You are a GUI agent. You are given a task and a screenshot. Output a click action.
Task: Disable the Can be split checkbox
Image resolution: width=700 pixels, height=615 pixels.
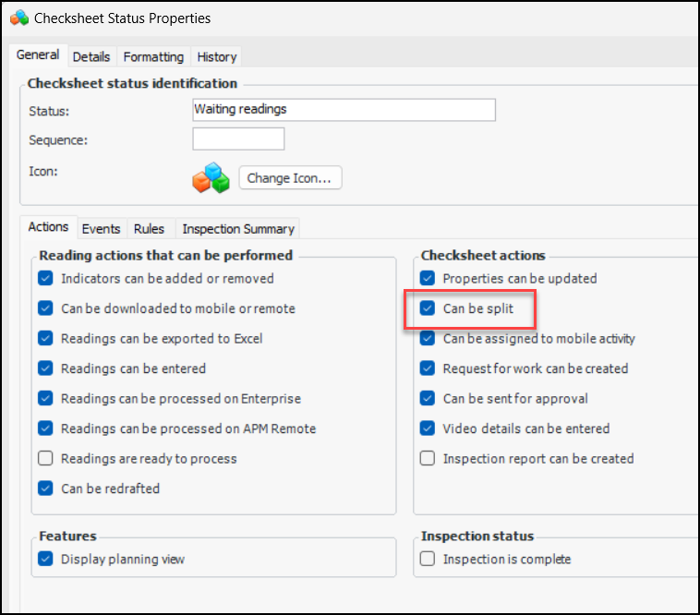pos(428,308)
